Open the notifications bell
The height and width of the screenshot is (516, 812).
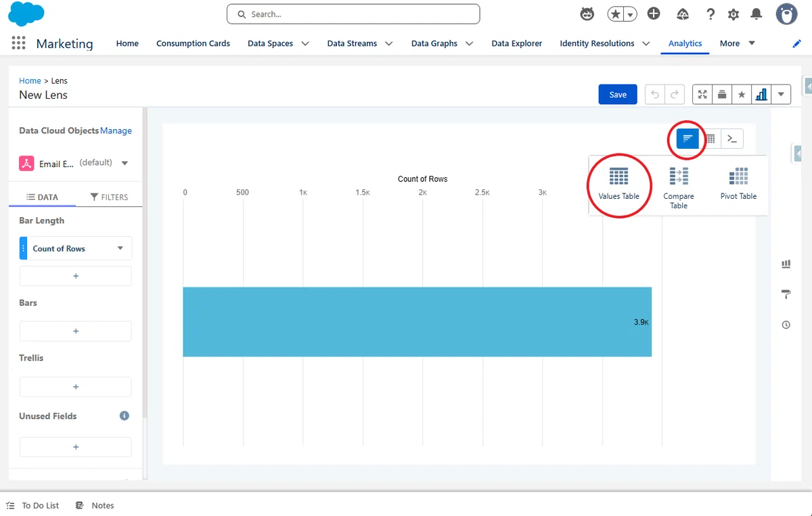[x=757, y=14]
